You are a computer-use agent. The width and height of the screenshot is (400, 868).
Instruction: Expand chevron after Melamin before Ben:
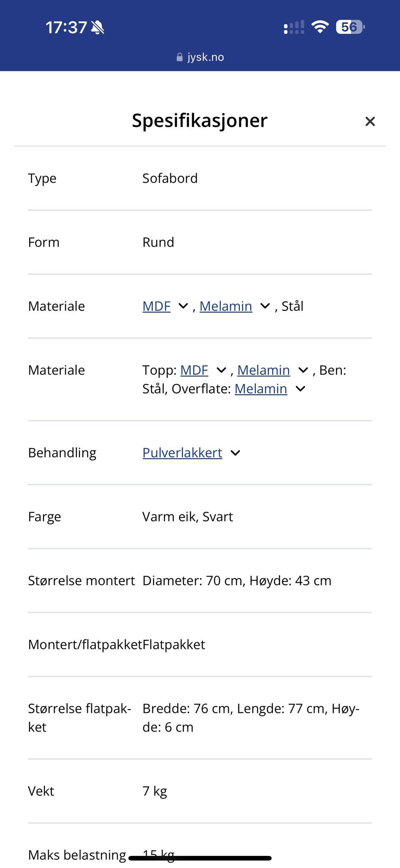(303, 370)
